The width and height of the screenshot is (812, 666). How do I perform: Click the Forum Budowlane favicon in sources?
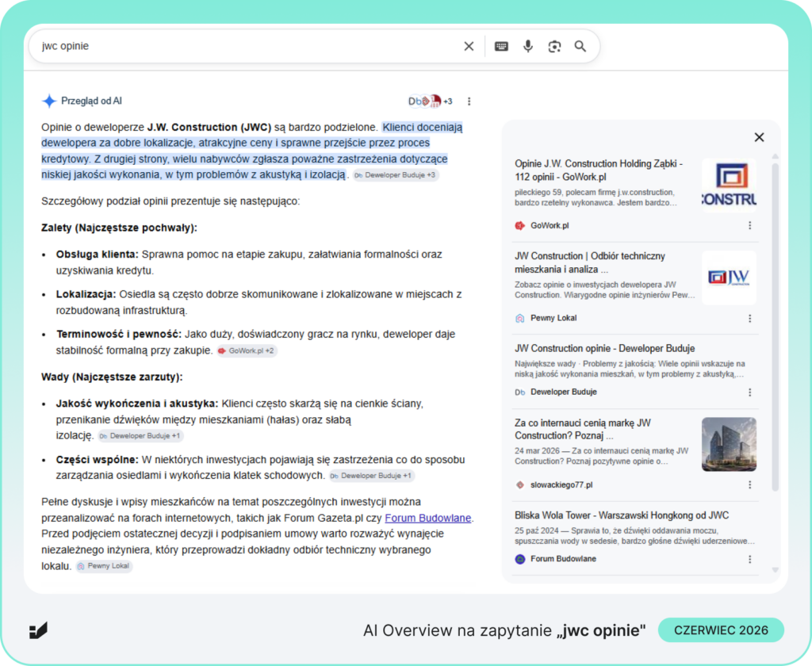point(520,559)
